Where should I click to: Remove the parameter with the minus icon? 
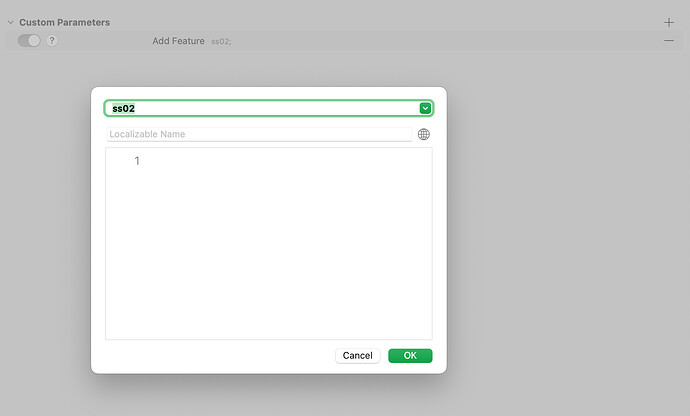(x=668, y=40)
